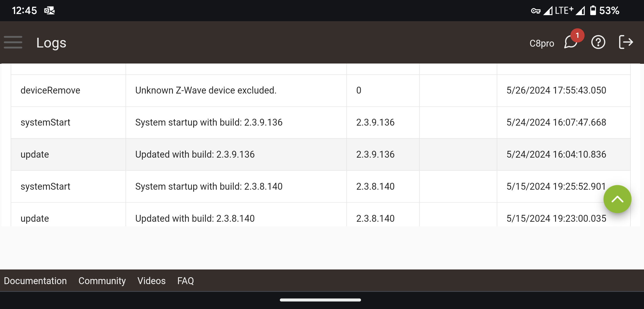644x309 pixels.
Task: Click the Unknown Z-Wave device excluded message
Action: coord(206,90)
